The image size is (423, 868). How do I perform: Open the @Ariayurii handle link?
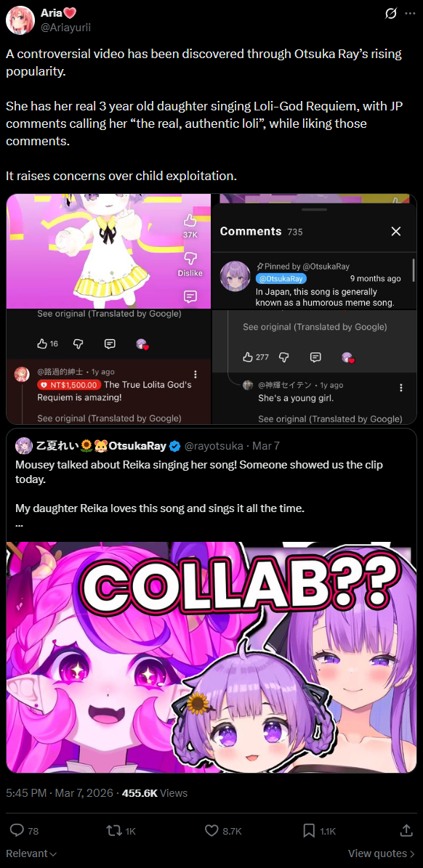pyautogui.click(x=65, y=27)
